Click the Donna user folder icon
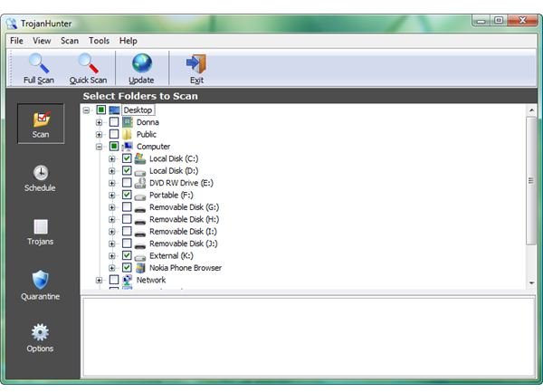The height and width of the screenshot is (392, 543). coord(127,122)
